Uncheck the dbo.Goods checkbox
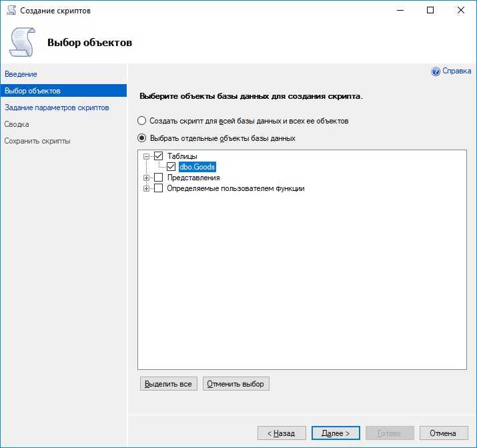Image resolution: width=477 pixels, height=448 pixels. click(x=171, y=167)
